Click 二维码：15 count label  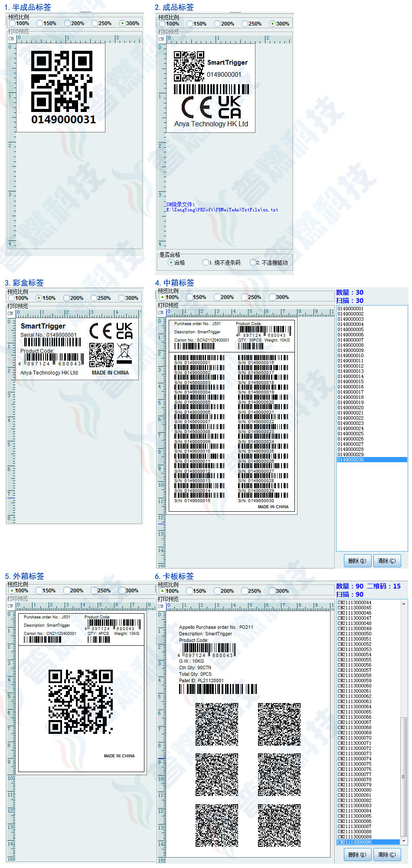pos(384,586)
